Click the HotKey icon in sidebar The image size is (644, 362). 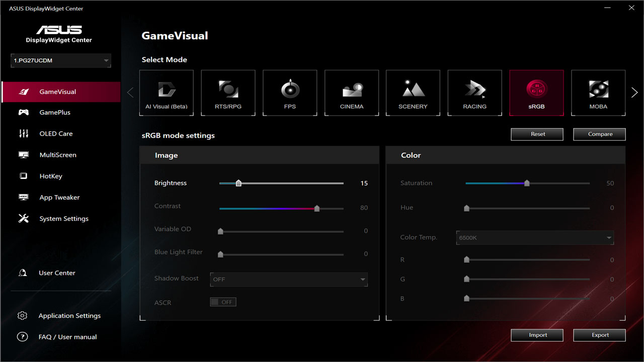click(x=24, y=176)
